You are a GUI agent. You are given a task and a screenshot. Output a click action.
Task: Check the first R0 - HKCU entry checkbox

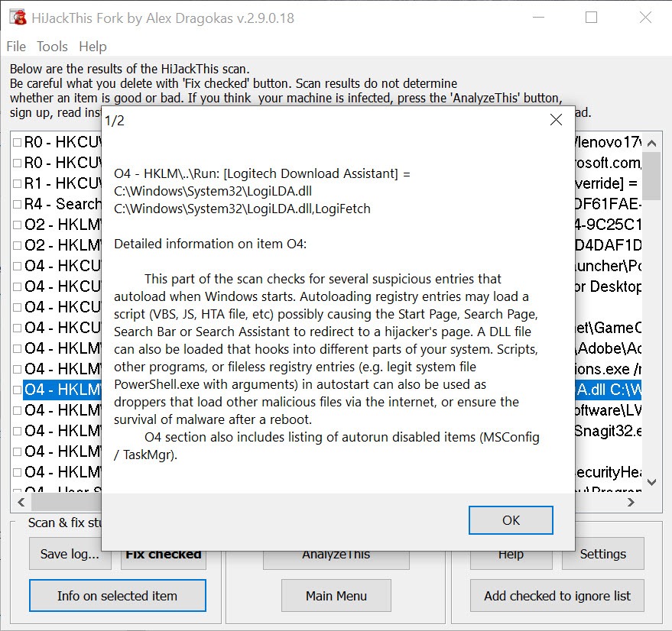point(17,142)
